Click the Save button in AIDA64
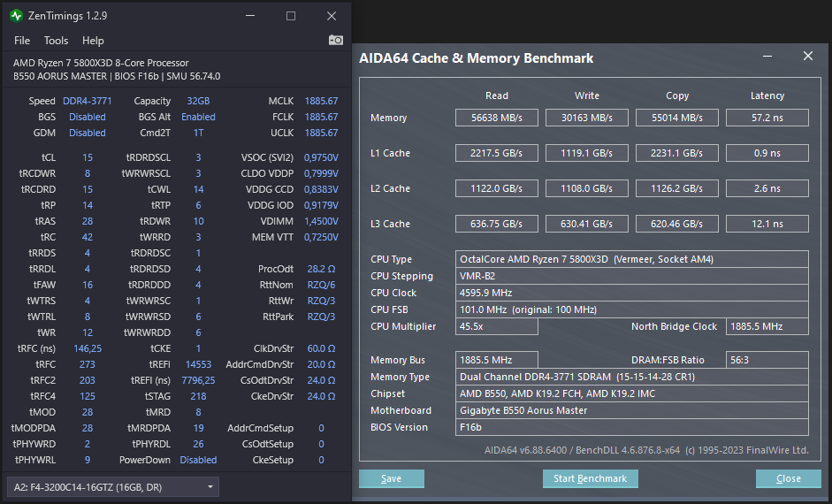832x504 pixels. coord(392,478)
